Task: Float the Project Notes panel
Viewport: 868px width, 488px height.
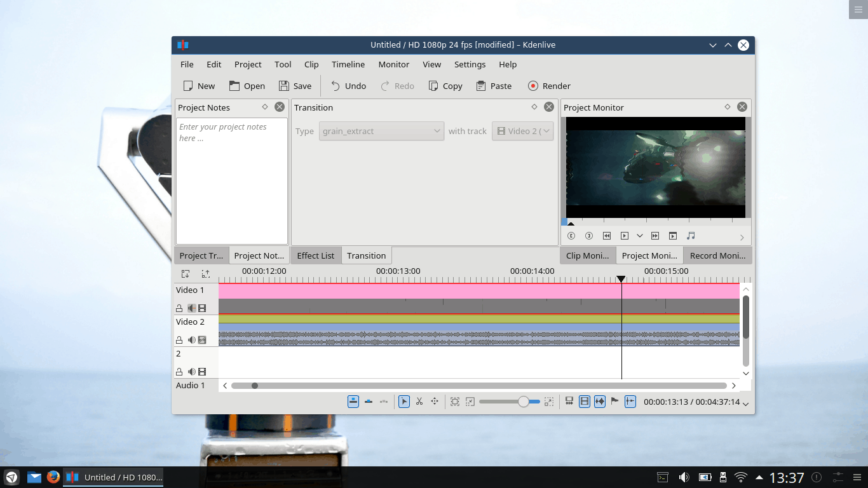Action: pos(265,107)
